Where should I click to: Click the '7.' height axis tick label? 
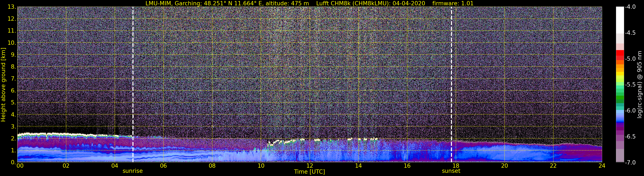coord(13,79)
